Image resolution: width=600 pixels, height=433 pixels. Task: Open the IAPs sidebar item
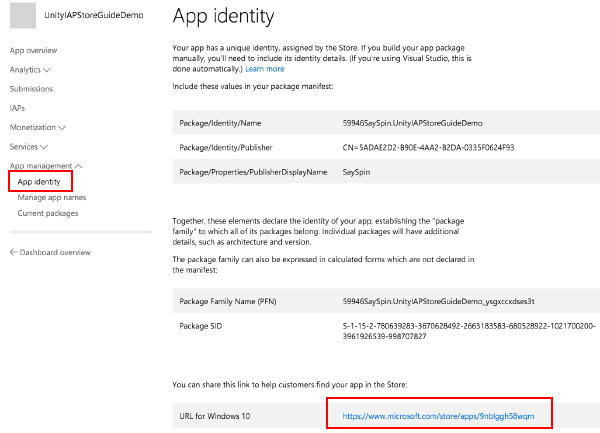point(17,108)
